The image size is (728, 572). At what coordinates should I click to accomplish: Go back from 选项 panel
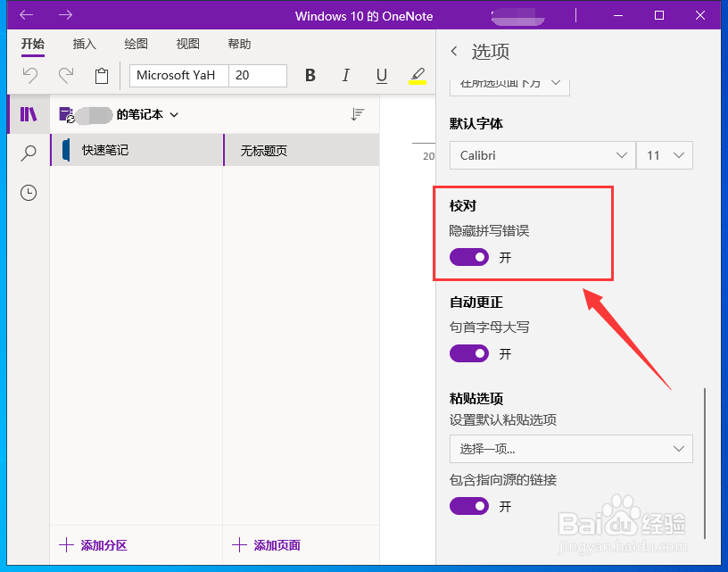pos(454,51)
